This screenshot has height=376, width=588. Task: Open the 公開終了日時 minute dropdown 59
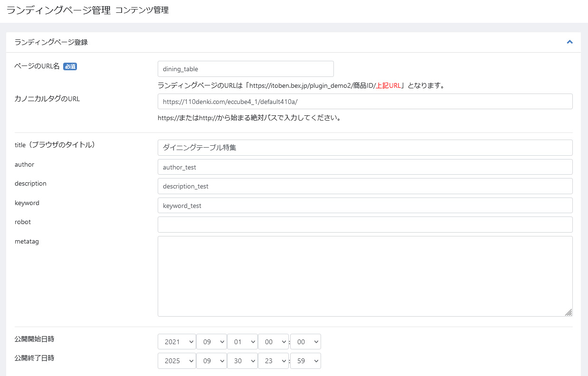[305, 361]
